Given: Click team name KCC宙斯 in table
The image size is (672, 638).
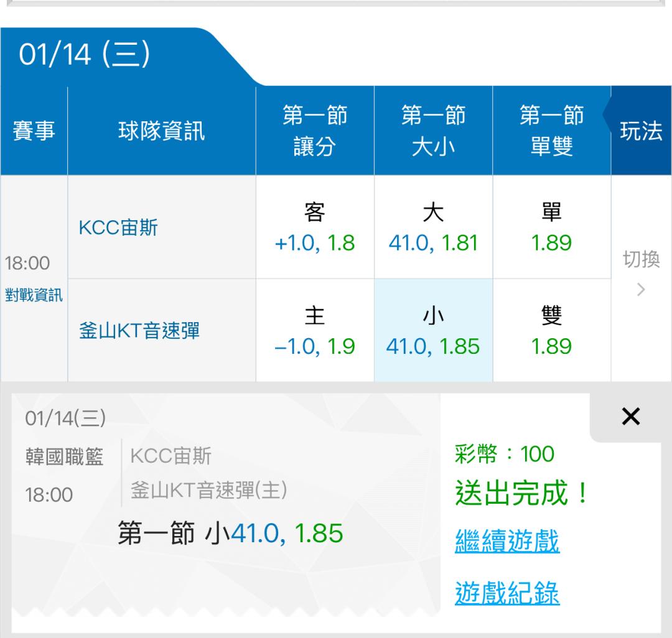Looking at the screenshot, I should point(118,228).
